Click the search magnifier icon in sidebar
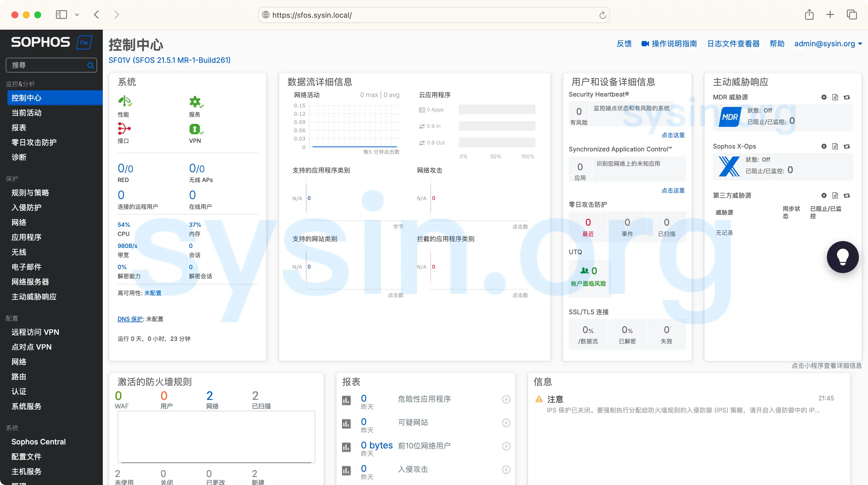Screen dimensions: 868x485 click(90, 65)
